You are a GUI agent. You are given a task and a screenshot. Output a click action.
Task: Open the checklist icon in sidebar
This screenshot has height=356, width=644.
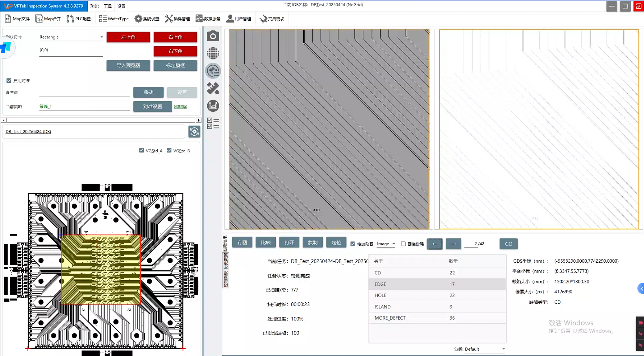click(213, 123)
